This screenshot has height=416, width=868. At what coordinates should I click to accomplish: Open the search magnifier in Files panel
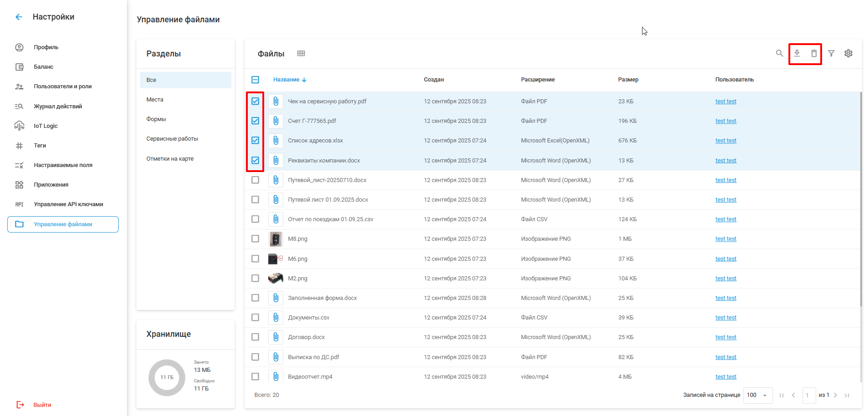(x=779, y=53)
